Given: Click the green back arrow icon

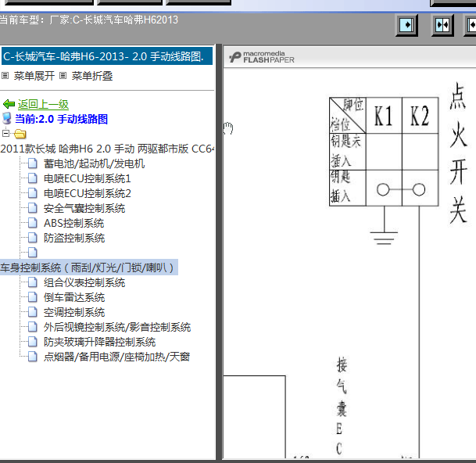Looking at the screenshot, I should pos(9,104).
